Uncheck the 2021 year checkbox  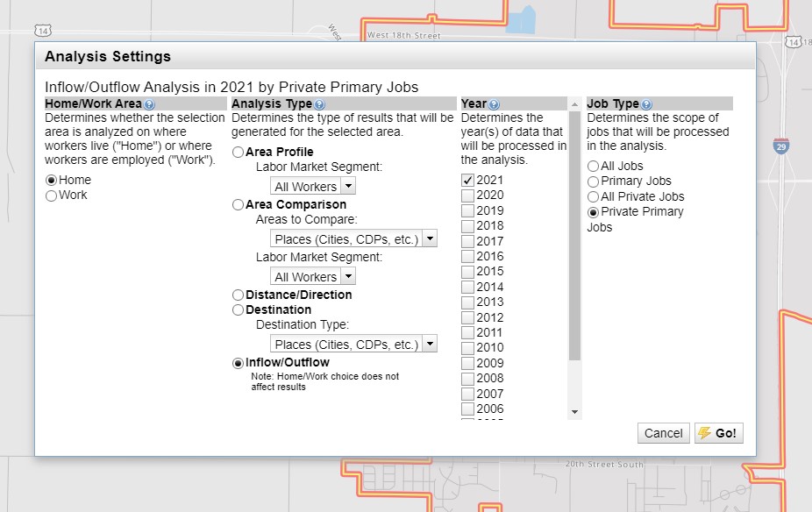pyautogui.click(x=467, y=180)
